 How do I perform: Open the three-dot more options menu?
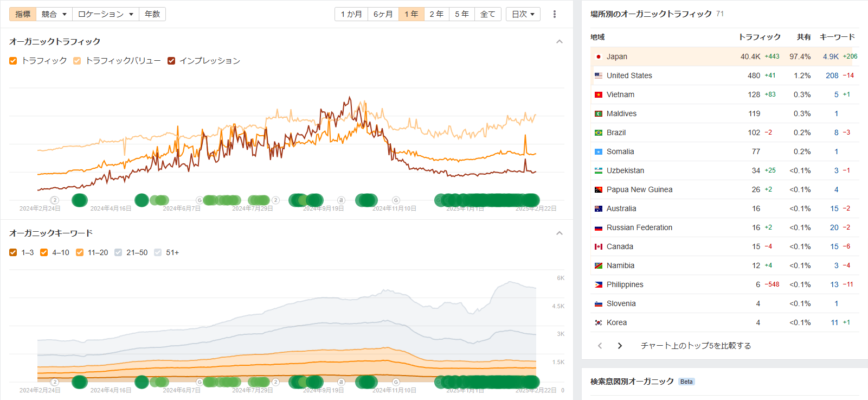[x=554, y=14]
